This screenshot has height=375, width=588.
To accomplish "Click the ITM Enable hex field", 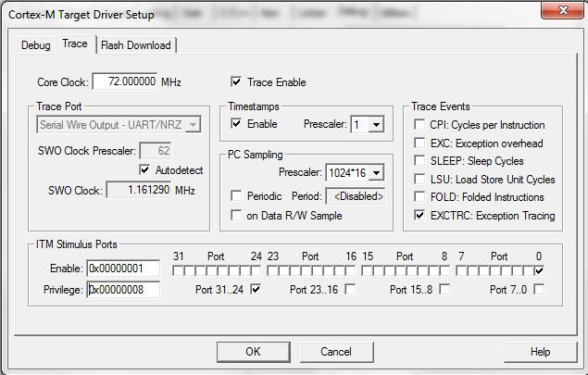I will (123, 269).
